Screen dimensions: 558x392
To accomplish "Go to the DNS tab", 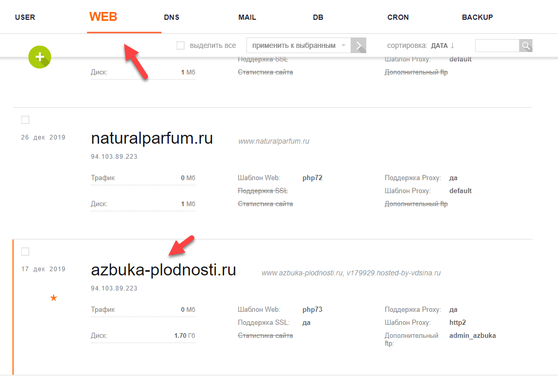I will (171, 17).
